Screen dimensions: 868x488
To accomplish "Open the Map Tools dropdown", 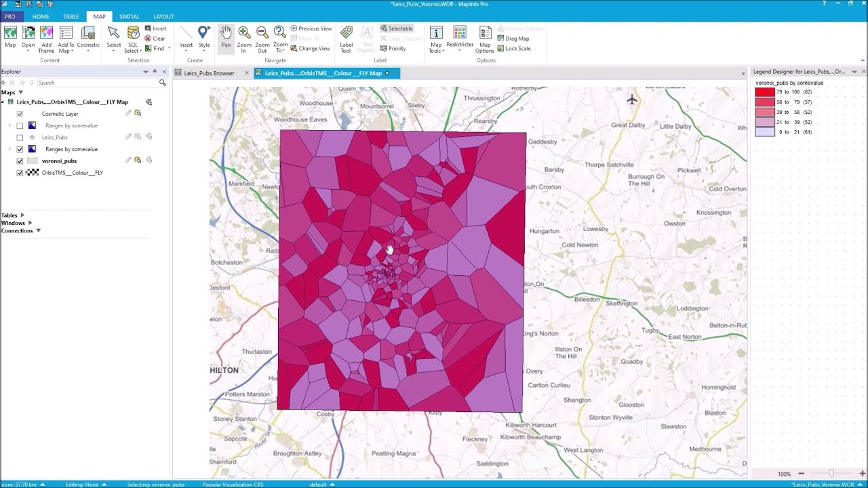I will point(437,39).
